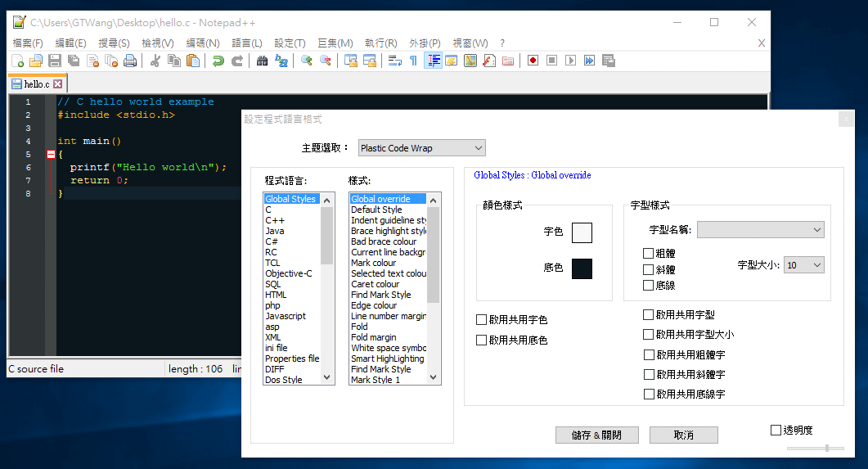Click the 底色 background colour swatch

coord(582,268)
